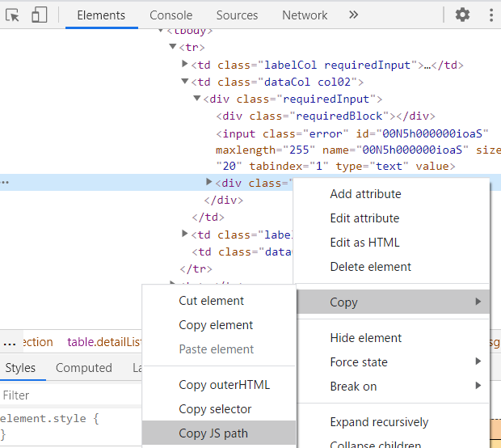Image resolution: width=501 pixels, height=448 pixels.
Task: Select the closing </tr> tag line
Action: pos(196,268)
